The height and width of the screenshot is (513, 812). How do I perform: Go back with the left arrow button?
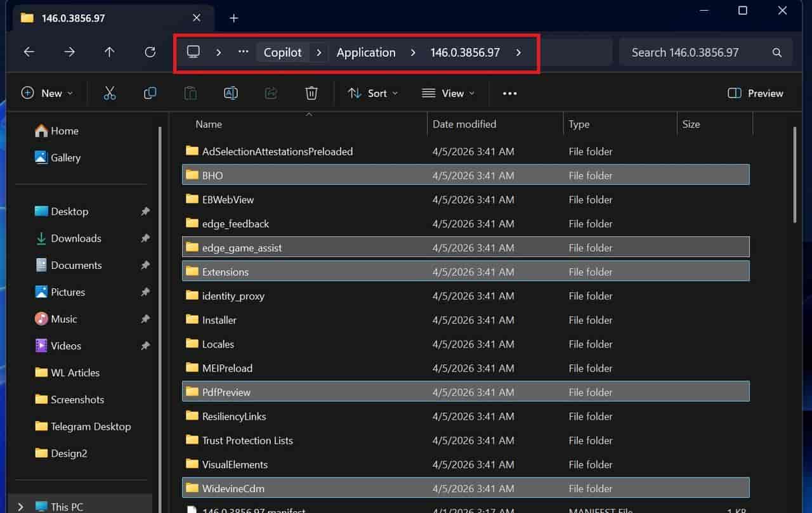29,52
